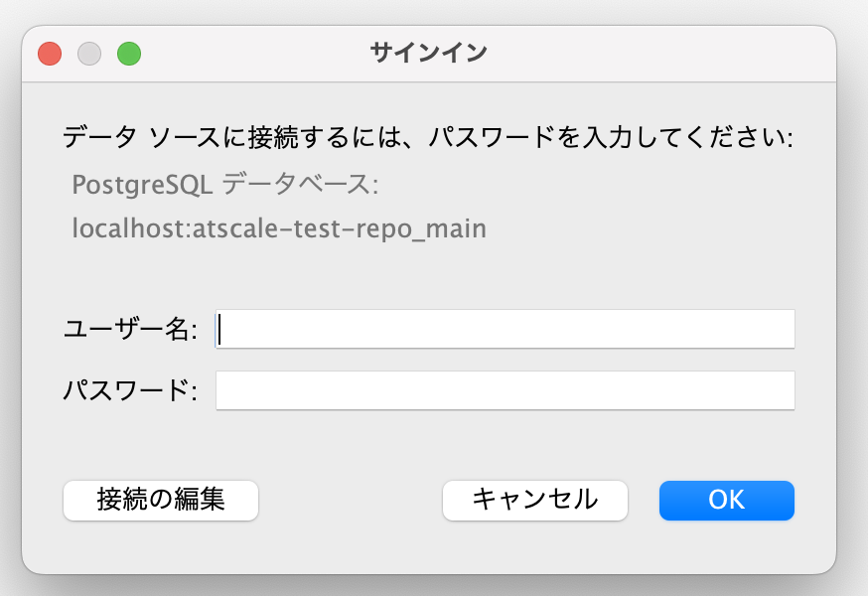This screenshot has height=596, width=868.
Task: Click inside the パスワード input field
Action: point(505,390)
